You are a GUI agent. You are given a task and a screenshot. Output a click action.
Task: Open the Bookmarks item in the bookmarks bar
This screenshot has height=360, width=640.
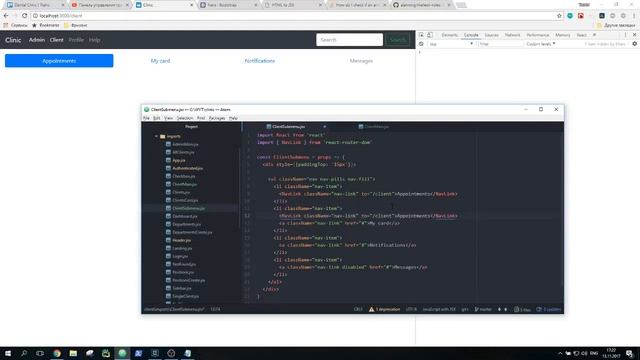tap(45, 25)
